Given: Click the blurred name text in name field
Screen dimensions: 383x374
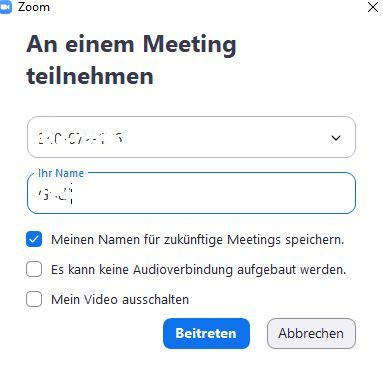Looking at the screenshot, I should click(55, 194).
